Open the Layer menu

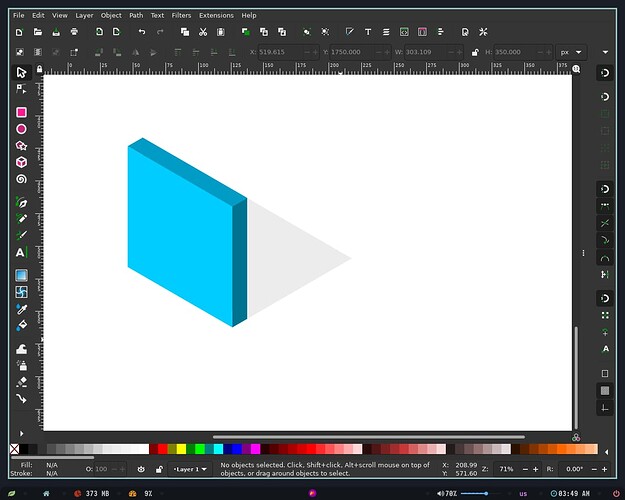point(84,15)
